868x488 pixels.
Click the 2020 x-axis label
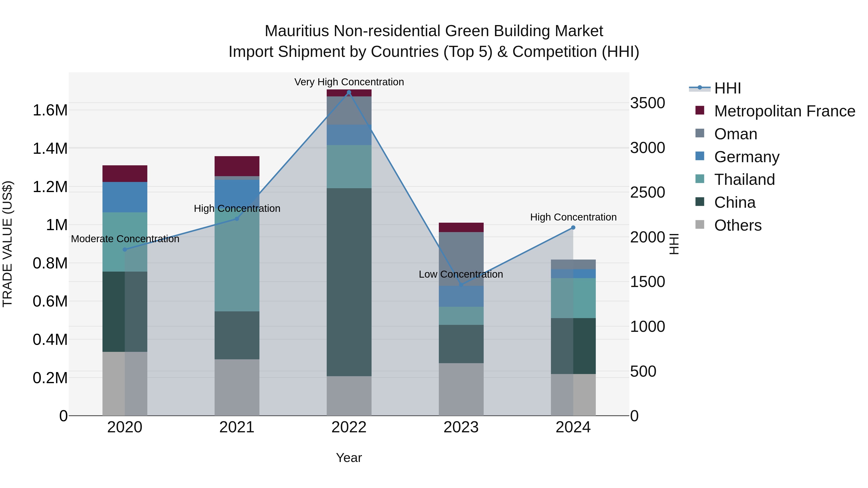pyautogui.click(x=125, y=427)
